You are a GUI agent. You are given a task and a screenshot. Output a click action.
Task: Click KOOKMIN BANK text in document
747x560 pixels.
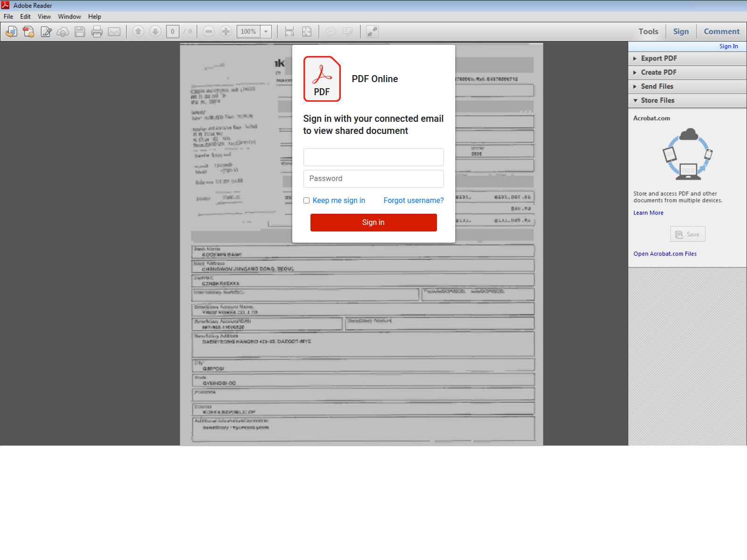tap(222, 255)
